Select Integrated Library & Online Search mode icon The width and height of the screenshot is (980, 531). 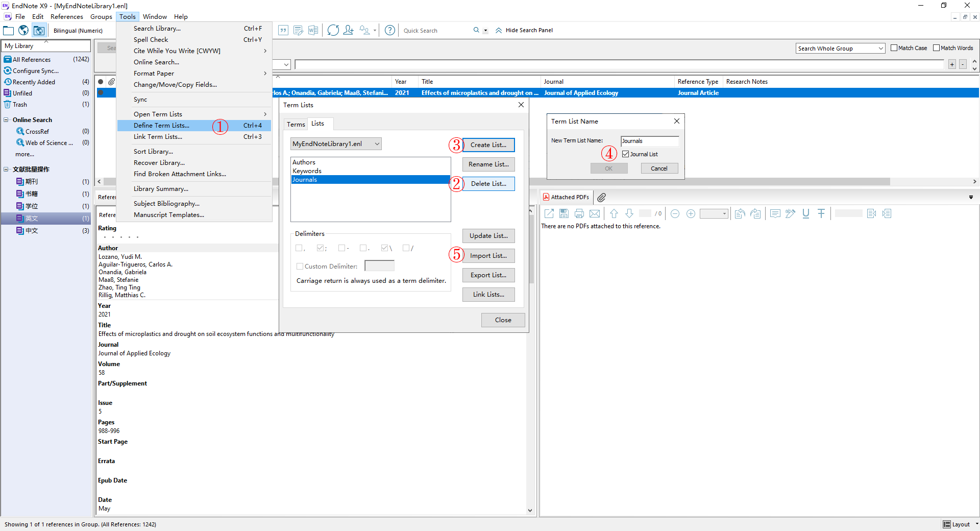39,31
